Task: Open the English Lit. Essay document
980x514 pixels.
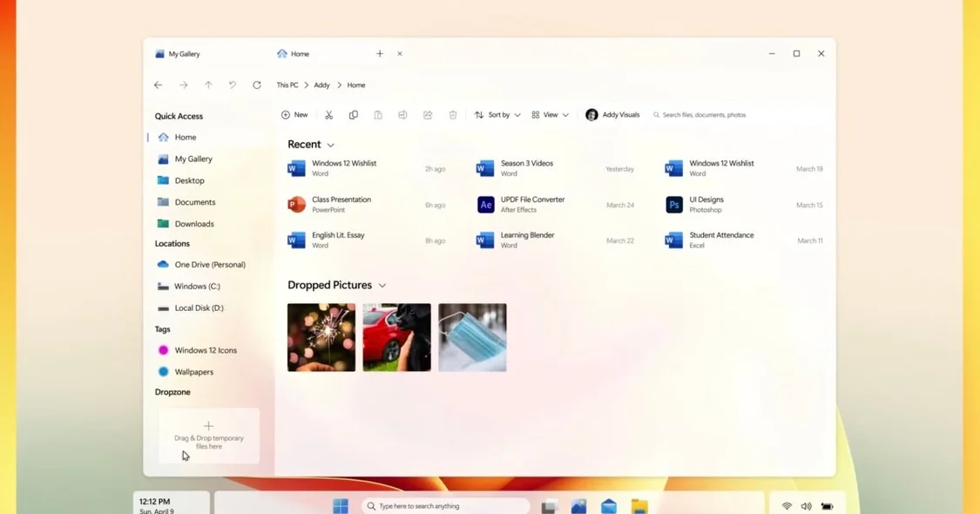Action: (x=366, y=240)
